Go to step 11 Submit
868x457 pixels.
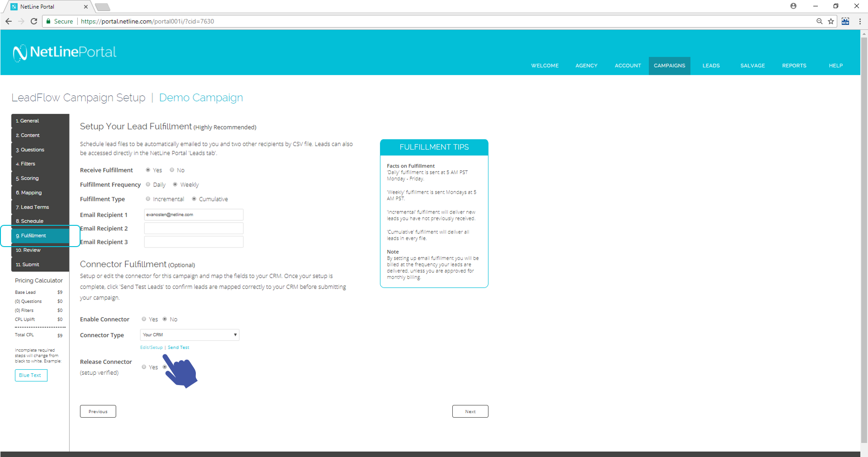tap(40, 265)
